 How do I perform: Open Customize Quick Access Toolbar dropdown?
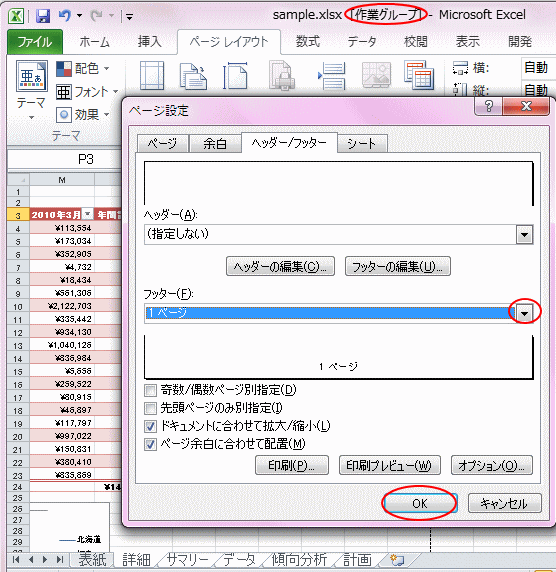pos(129,16)
